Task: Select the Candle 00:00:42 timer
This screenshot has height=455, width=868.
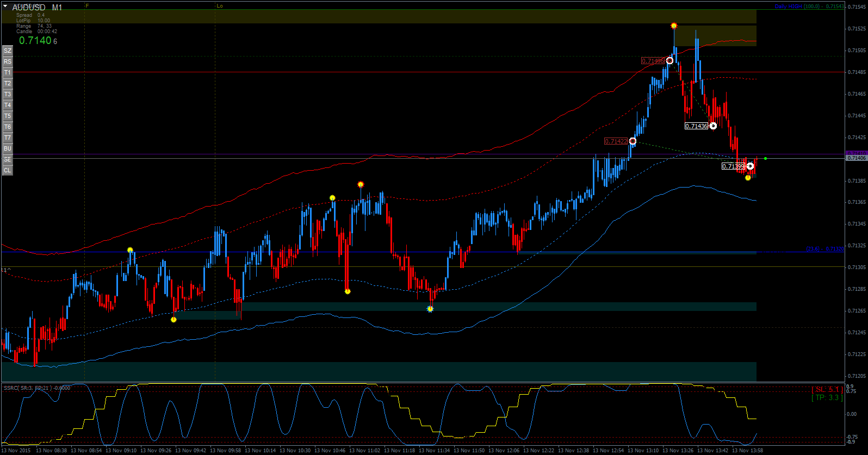Action: point(36,32)
